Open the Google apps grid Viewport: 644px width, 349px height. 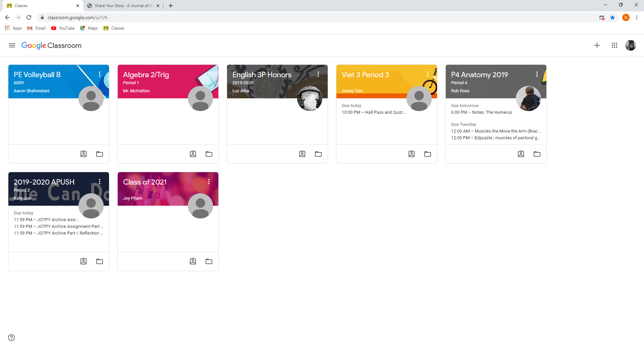pyautogui.click(x=614, y=45)
